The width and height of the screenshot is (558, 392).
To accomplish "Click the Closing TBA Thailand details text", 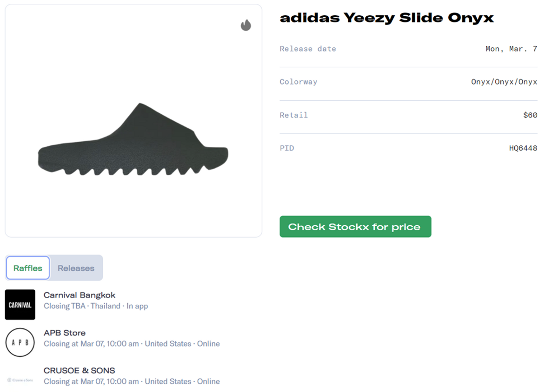I will (96, 306).
